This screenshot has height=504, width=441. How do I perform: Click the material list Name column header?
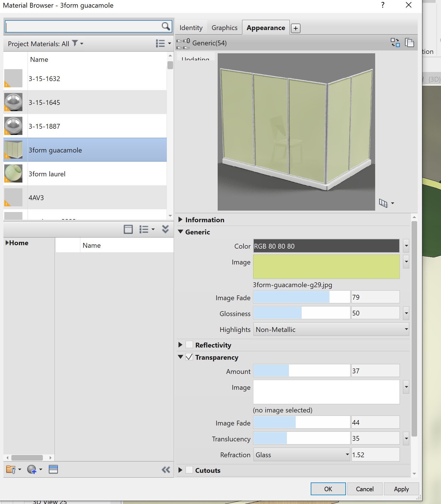[39, 60]
